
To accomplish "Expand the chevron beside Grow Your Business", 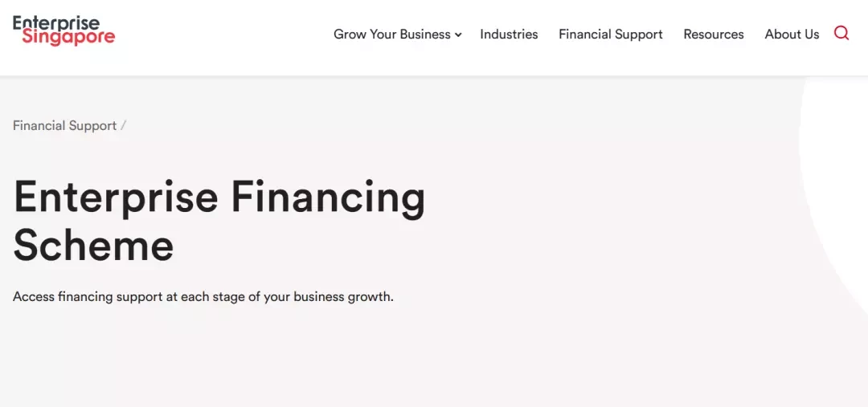I will (x=458, y=35).
